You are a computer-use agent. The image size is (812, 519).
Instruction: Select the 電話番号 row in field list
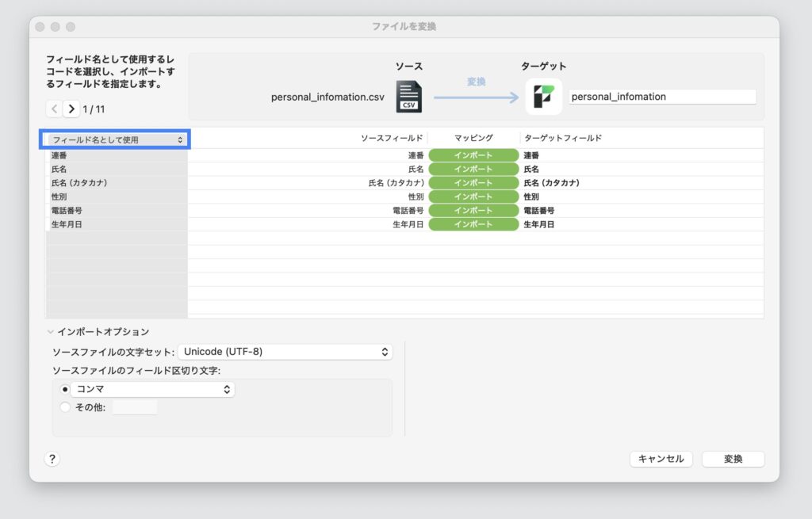(115, 210)
